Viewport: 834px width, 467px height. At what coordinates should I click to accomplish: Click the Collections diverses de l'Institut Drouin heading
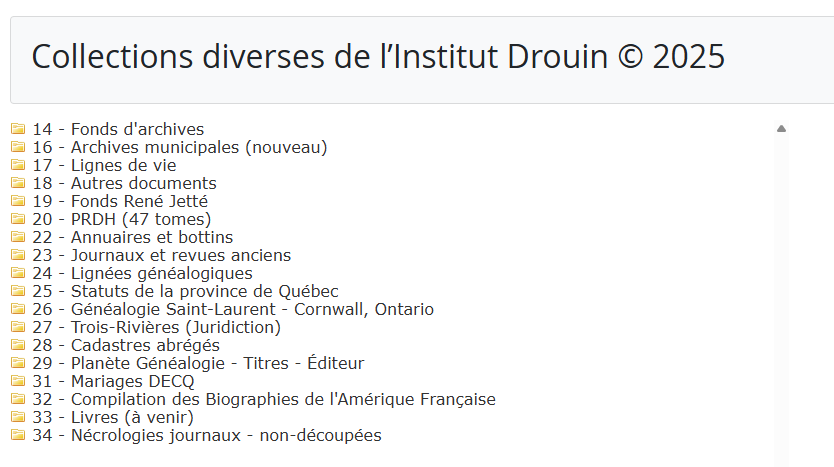pyautogui.click(x=378, y=56)
